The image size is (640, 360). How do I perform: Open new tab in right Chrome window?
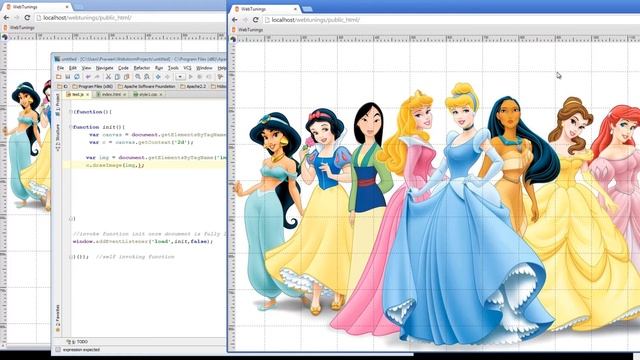click(307, 9)
